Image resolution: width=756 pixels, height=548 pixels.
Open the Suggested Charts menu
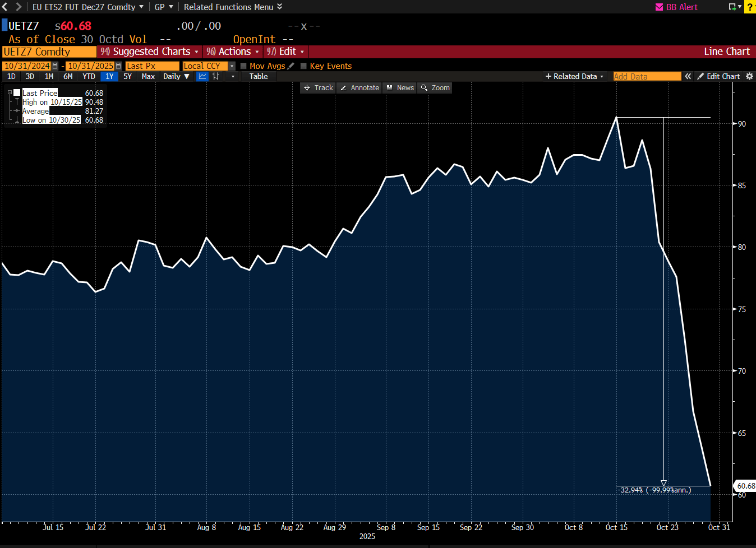(x=150, y=52)
